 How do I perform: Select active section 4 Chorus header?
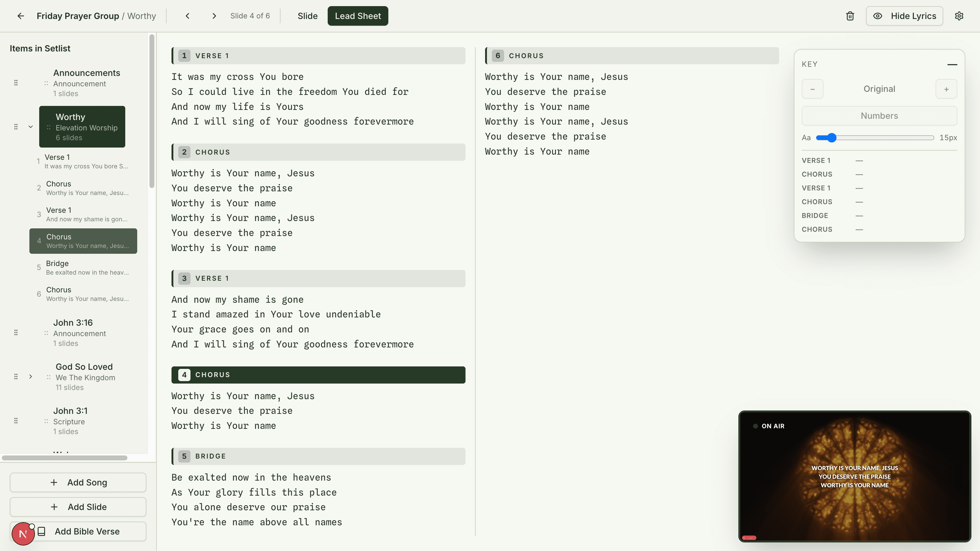click(318, 375)
